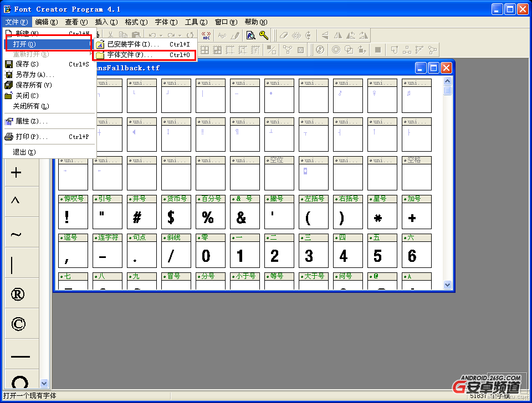The width and height of the screenshot is (532, 403).
Task: Click the red-blue ABC glyph names icon
Action: point(206,35)
